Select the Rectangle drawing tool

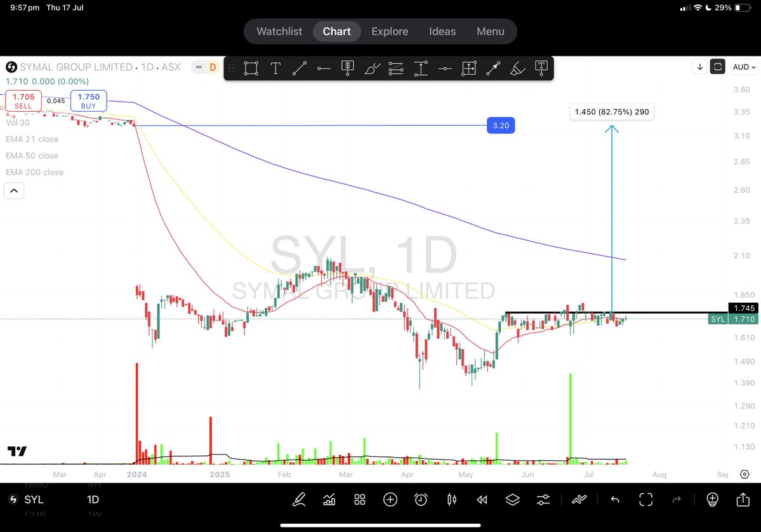click(x=251, y=69)
